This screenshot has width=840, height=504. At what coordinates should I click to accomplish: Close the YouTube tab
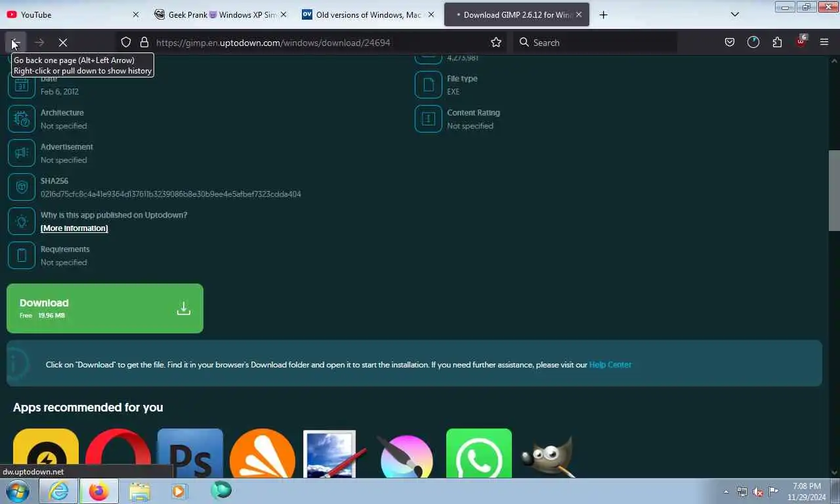click(136, 14)
